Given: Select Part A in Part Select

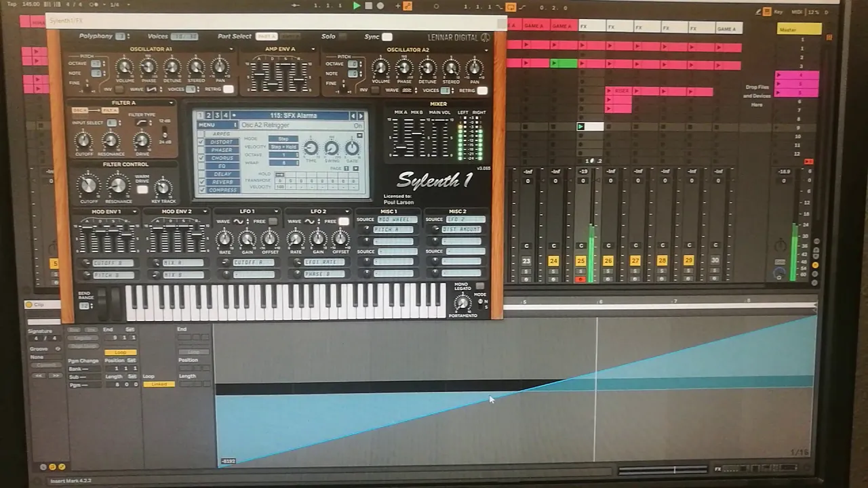Looking at the screenshot, I should click(267, 37).
